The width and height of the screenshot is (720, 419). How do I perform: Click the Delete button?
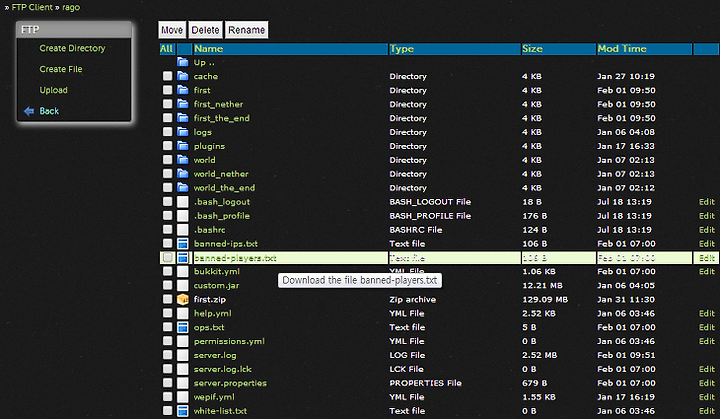[x=205, y=30]
